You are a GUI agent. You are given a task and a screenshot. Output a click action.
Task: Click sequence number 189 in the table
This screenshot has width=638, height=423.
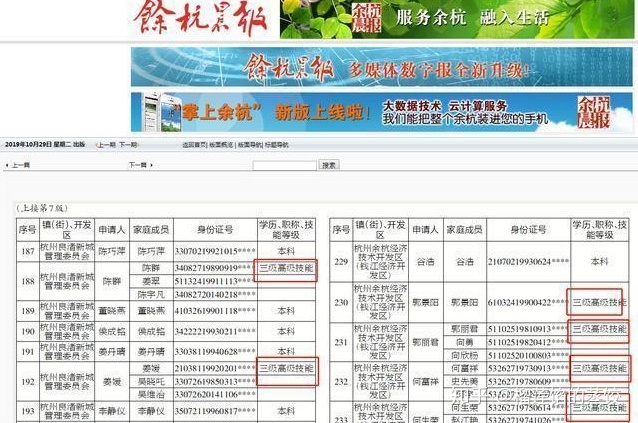pos(28,311)
